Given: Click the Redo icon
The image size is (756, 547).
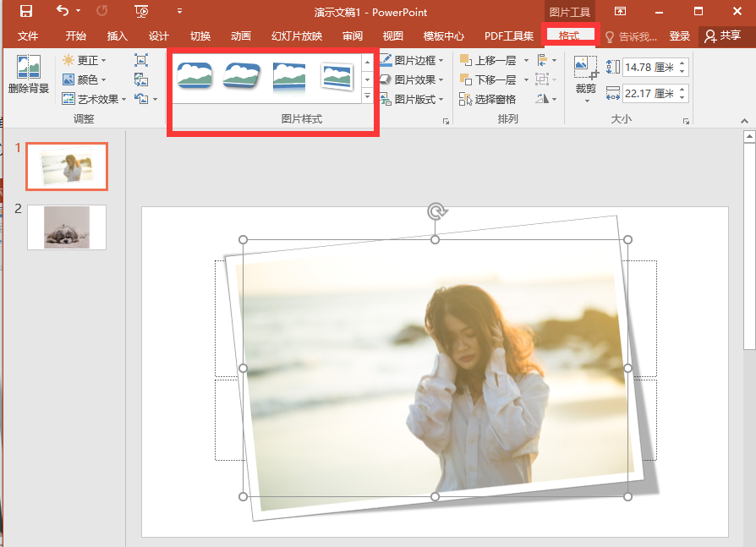Looking at the screenshot, I should coord(101,11).
